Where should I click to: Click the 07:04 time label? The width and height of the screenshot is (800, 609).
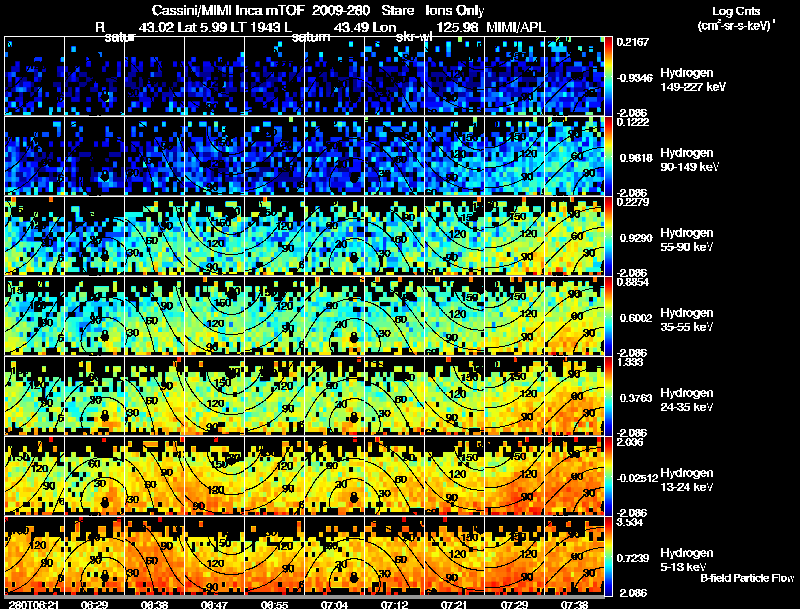tap(334, 604)
